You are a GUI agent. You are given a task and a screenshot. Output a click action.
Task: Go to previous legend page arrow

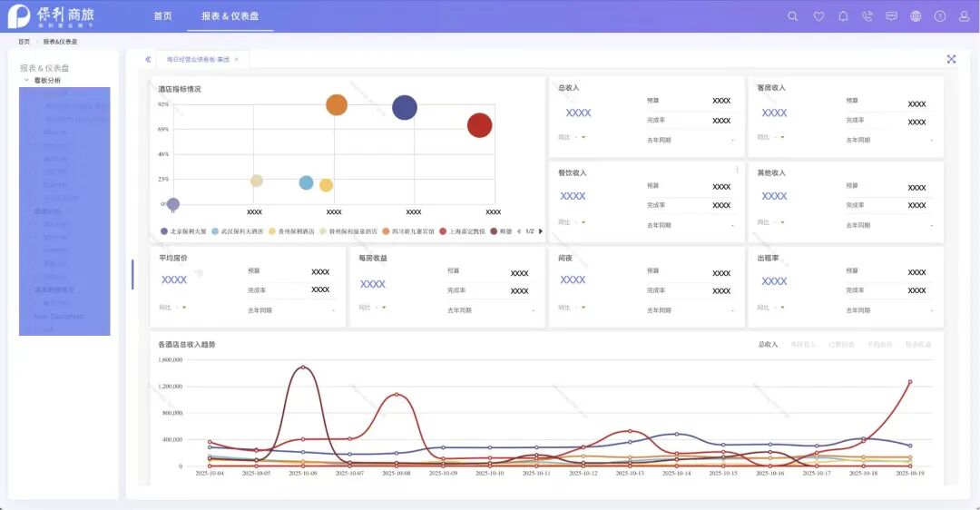518,231
